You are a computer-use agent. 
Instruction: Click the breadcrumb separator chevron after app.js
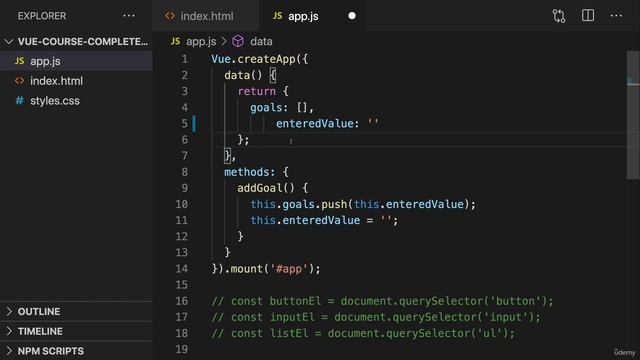[x=224, y=41]
